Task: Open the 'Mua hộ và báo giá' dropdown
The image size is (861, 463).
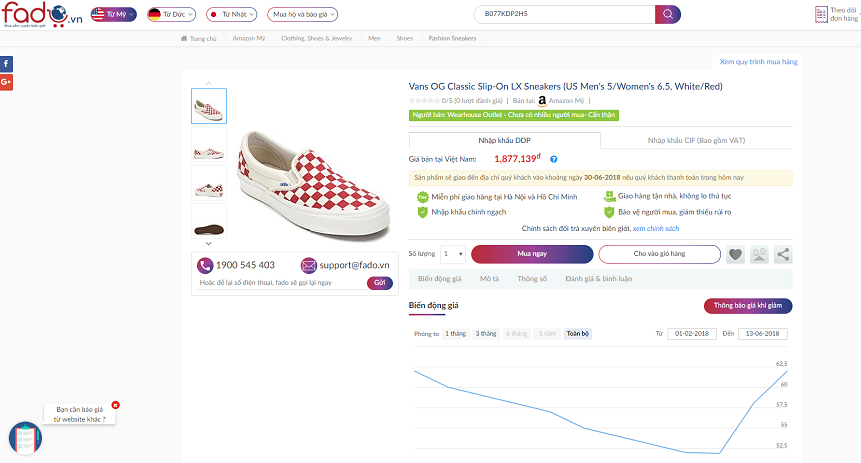Action: click(302, 14)
